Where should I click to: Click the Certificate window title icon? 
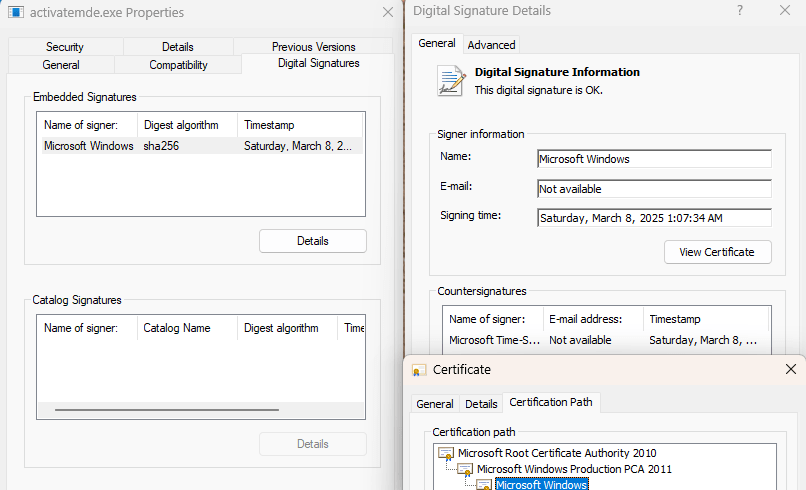coord(419,370)
